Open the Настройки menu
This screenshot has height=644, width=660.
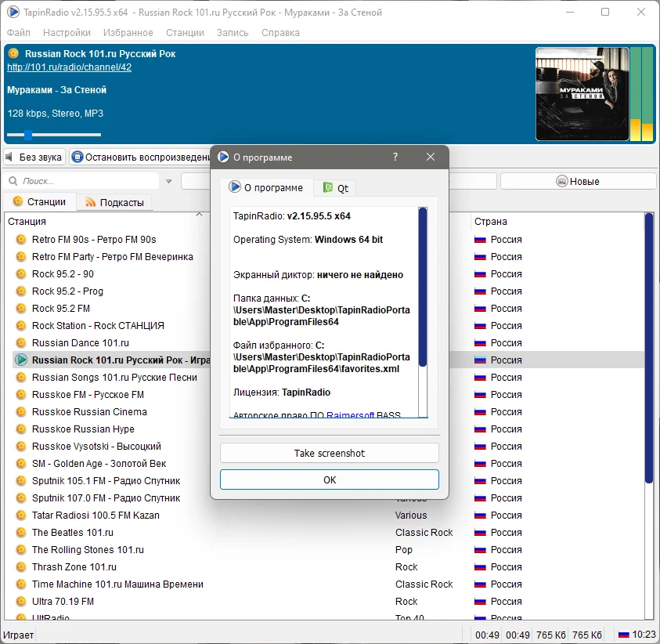click(67, 32)
